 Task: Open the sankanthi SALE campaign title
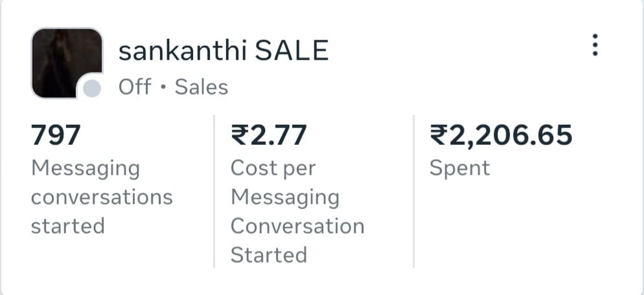pos(224,51)
